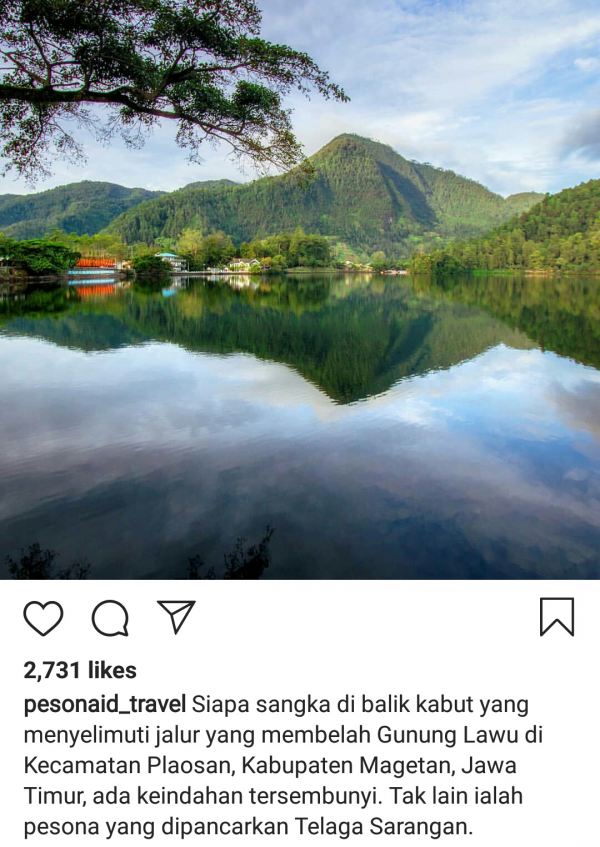This screenshot has height=847, width=600.
Task: Open comments via the speech bubble icon
Action: click(110, 617)
